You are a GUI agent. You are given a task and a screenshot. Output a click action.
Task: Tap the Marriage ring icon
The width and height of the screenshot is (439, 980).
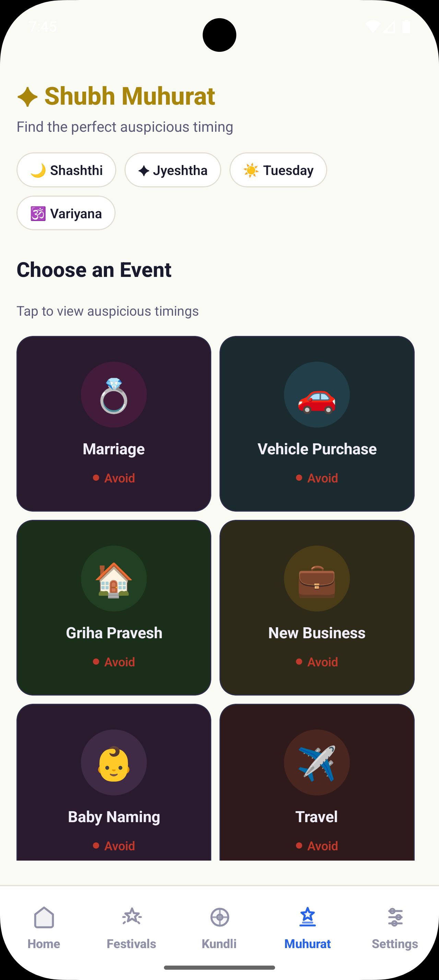coord(114,395)
